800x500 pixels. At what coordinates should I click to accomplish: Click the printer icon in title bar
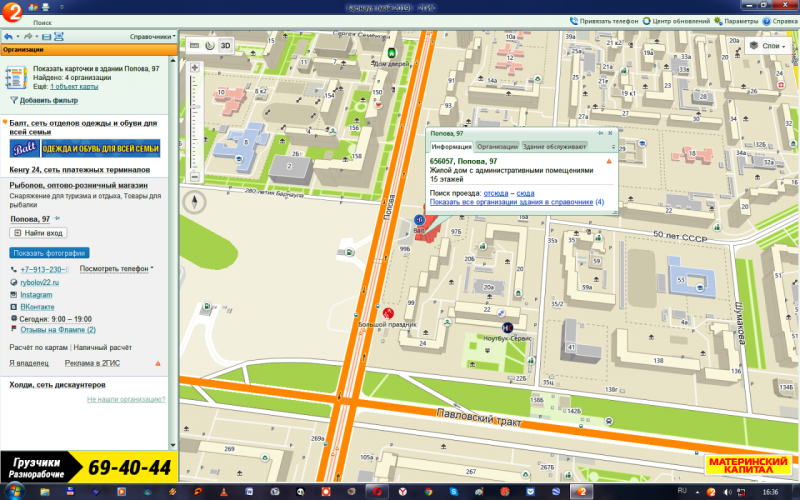[x=46, y=6]
